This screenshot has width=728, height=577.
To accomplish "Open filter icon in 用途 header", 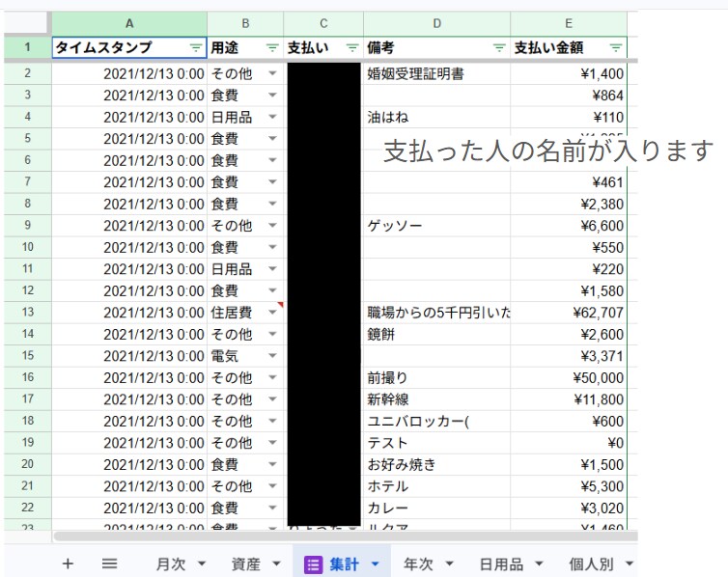I will [272, 48].
